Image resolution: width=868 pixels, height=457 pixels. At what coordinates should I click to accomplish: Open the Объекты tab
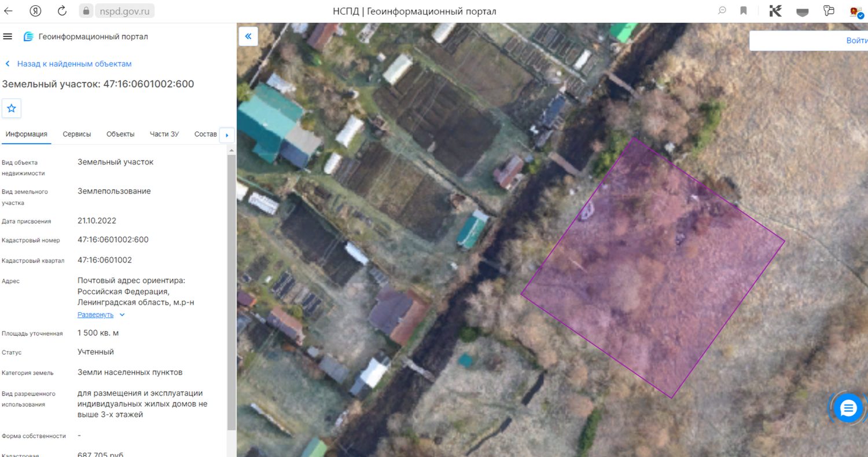[x=120, y=134]
